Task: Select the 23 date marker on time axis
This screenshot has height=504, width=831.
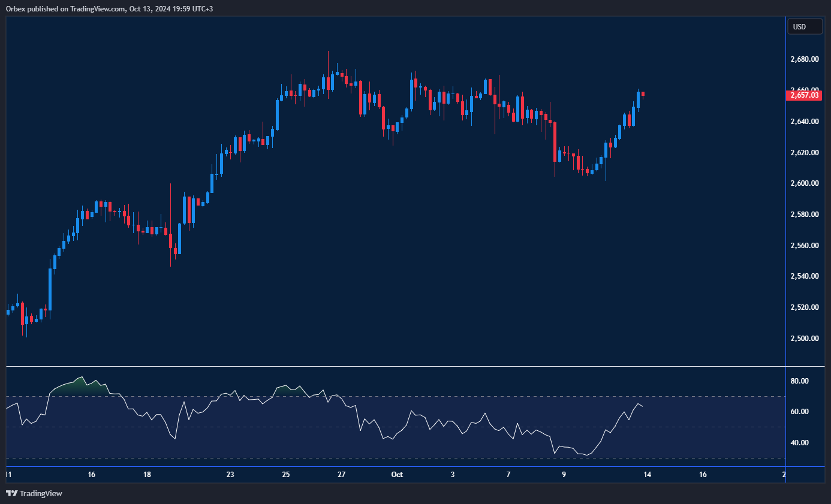Action: coord(230,475)
